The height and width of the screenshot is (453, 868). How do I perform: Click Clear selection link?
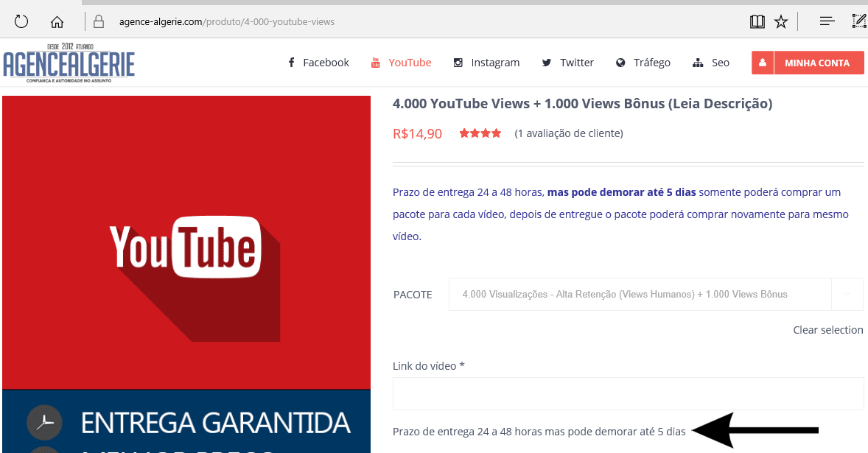[x=828, y=330]
